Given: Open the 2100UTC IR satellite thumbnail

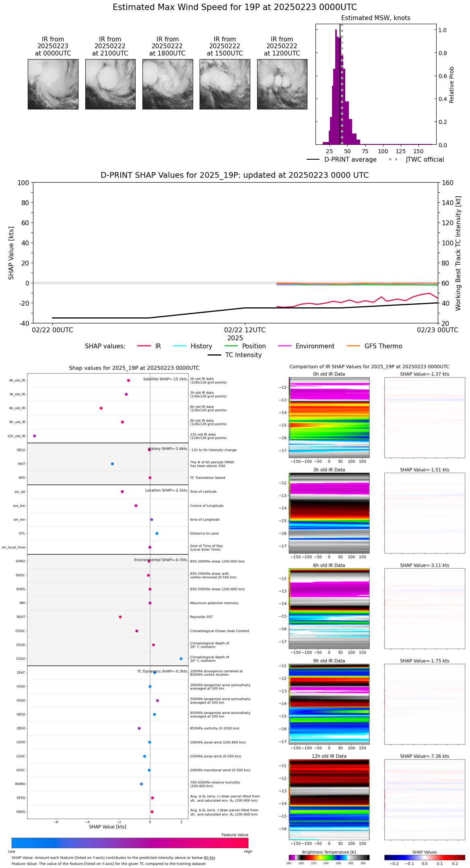Looking at the screenshot, I should tap(110, 84).
